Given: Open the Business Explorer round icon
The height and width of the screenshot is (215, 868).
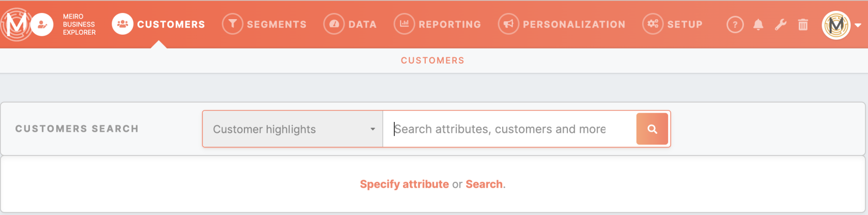Looking at the screenshot, I should coord(42,24).
